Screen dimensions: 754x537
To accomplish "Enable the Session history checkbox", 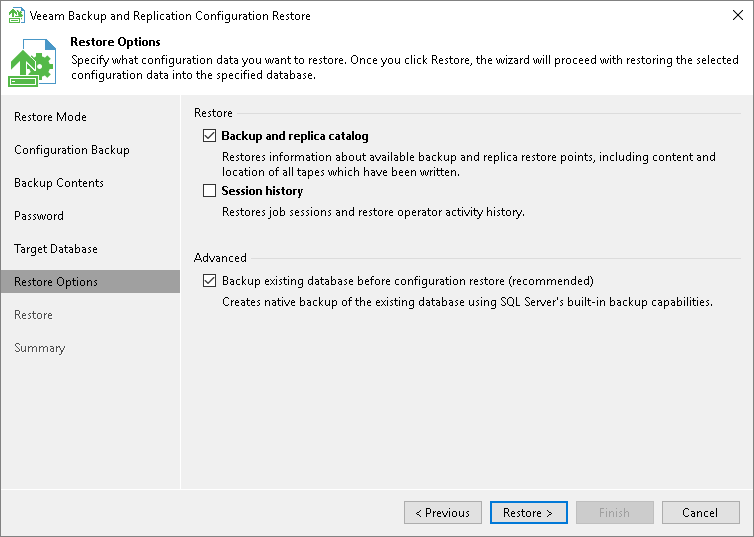I will coord(209,191).
